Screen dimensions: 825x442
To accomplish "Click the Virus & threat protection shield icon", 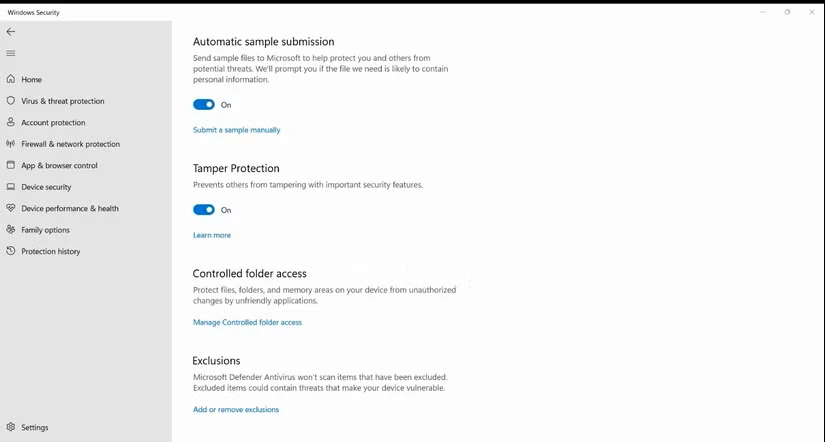I will [x=11, y=101].
